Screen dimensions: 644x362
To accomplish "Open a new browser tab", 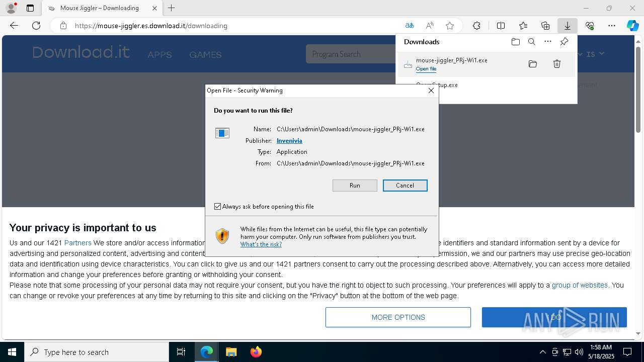I will [171, 8].
